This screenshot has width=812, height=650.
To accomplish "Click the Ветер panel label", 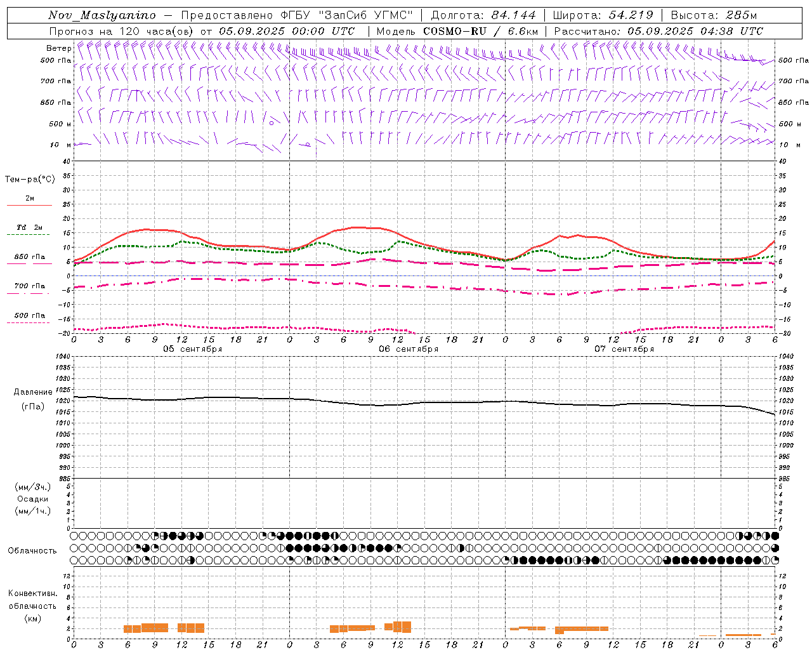I will [58, 48].
